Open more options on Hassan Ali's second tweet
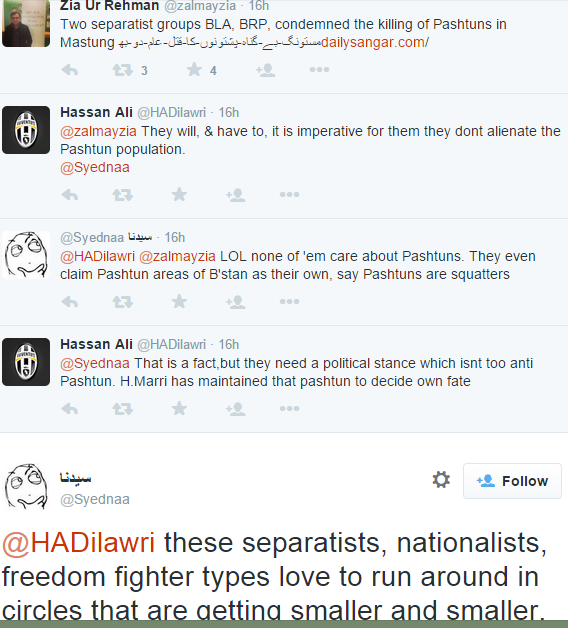This screenshot has height=628, width=568. pos(289,409)
